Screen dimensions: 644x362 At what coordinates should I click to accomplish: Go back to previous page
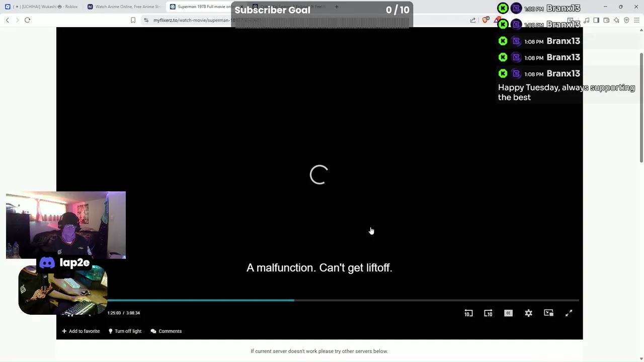pos(8,20)
